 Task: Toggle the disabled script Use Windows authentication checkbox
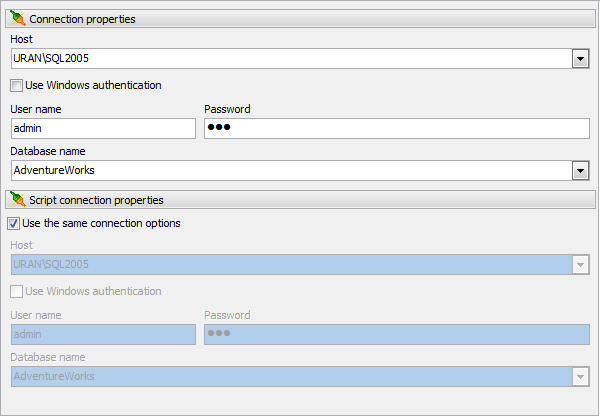pos(16,291)
